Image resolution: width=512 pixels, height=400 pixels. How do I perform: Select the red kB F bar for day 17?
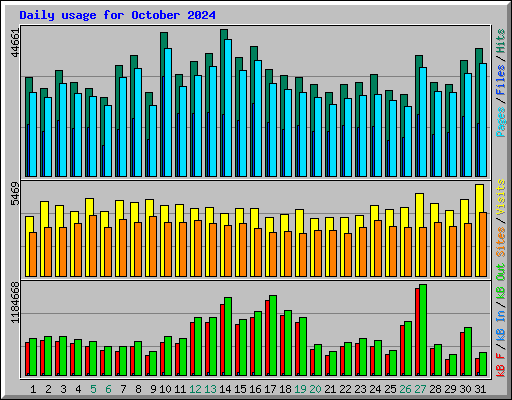(267, 338)
